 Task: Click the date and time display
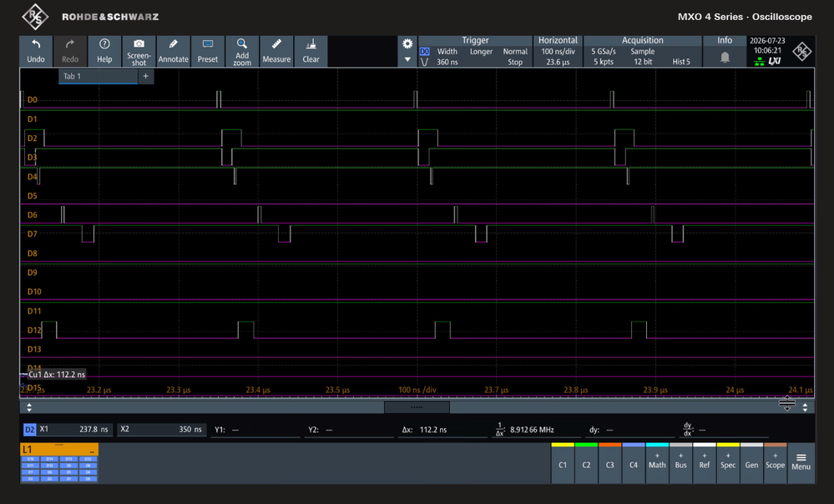click(767, 46)
